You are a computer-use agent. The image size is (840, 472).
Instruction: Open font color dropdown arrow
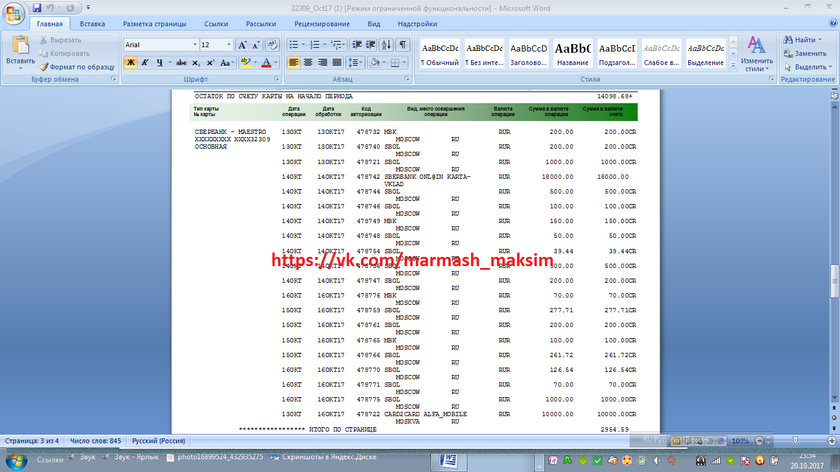(x=276, y=63)
